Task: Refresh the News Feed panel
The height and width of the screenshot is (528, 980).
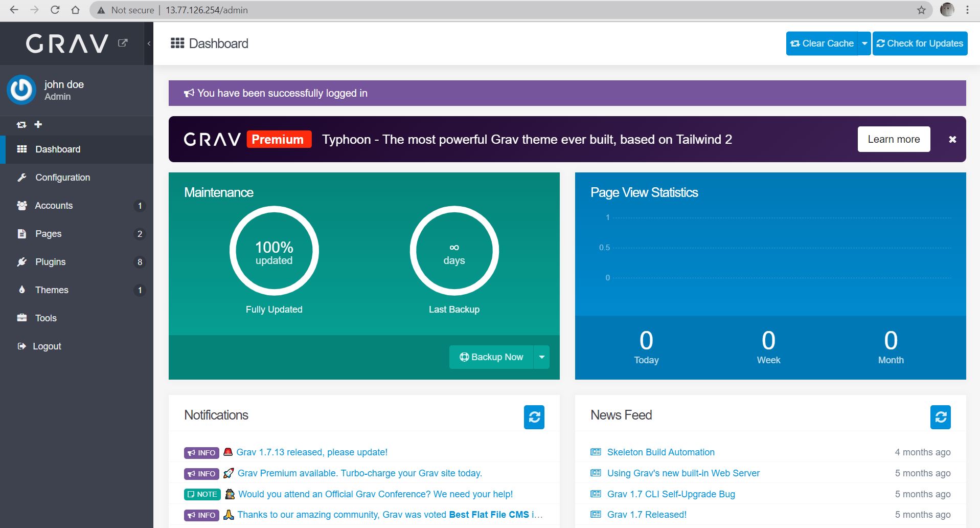Action: 941,417
